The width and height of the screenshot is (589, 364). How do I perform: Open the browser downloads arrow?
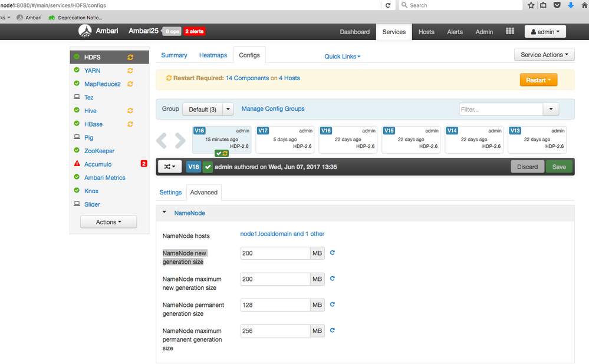pos(571,5)
